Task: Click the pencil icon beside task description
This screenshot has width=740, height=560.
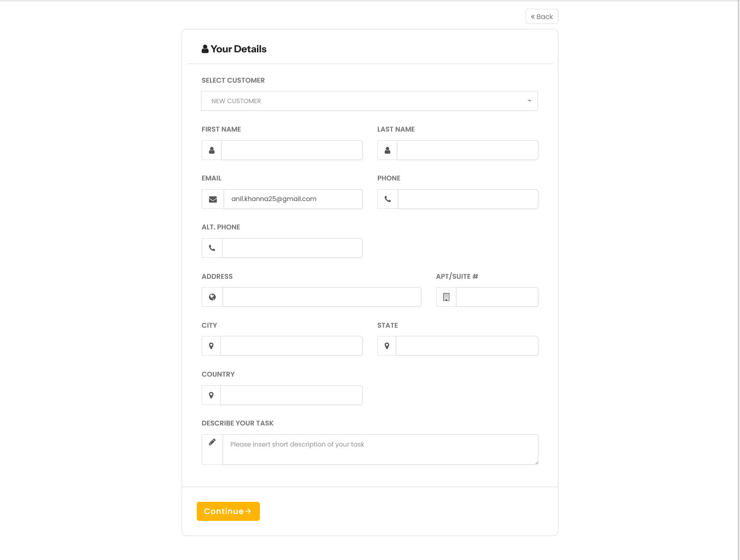Action: click(212, 442)
